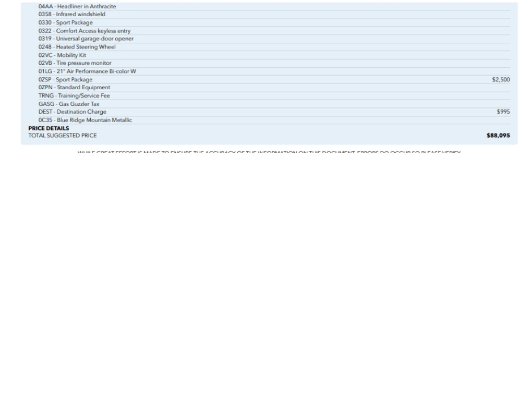Click the 04AA Headliner in Anthracite line
The height and width of the screenshot is (410, 532).
click(x=77, y=7)
